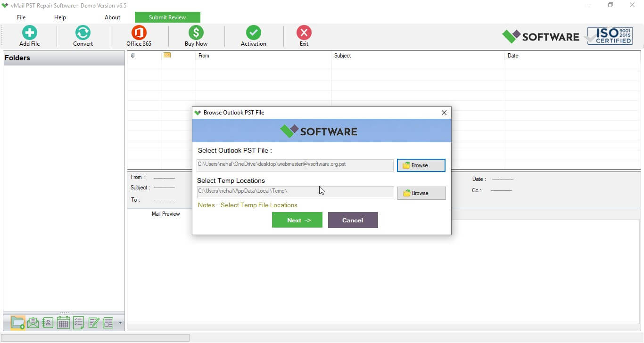Expand the navigation bar overflow arrow

pyautogui.click(x=120, y=323)
